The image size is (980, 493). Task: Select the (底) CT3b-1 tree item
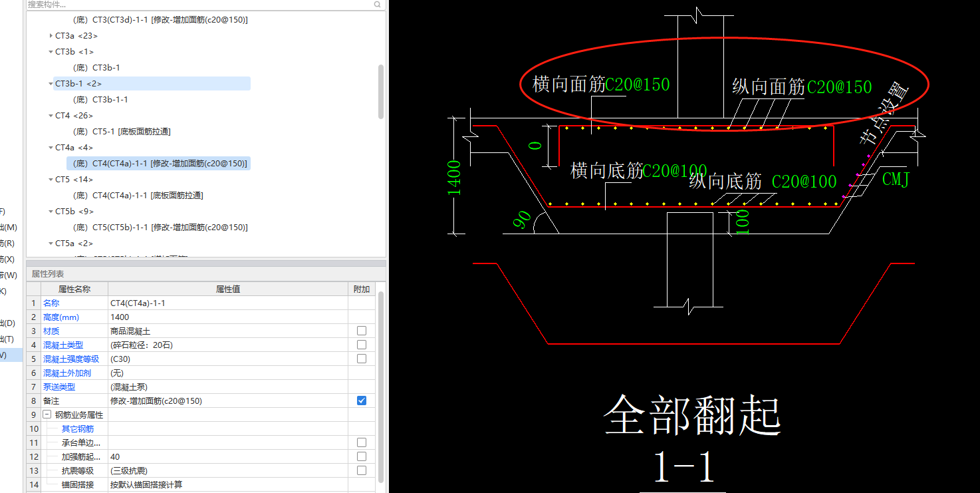tap(96, 68)
